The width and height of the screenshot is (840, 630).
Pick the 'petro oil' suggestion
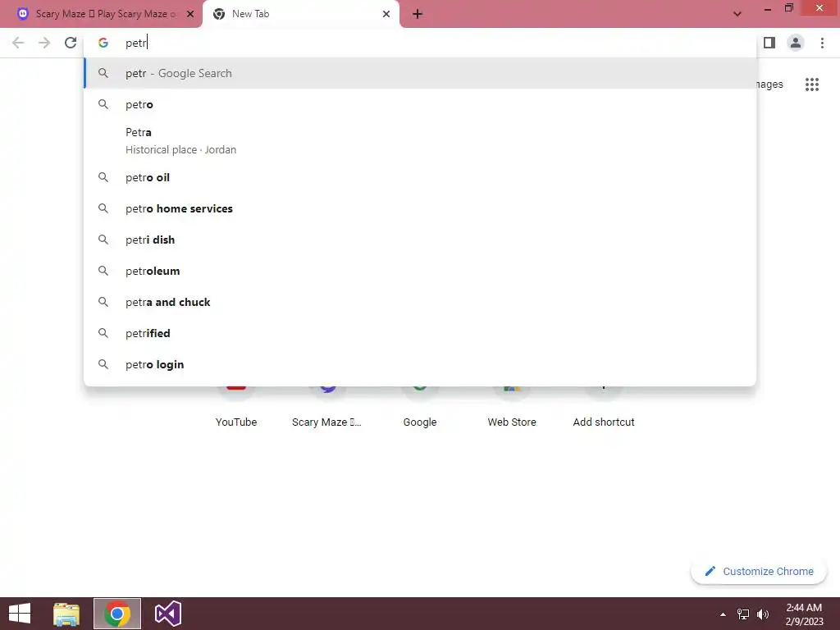click(421, 177)
